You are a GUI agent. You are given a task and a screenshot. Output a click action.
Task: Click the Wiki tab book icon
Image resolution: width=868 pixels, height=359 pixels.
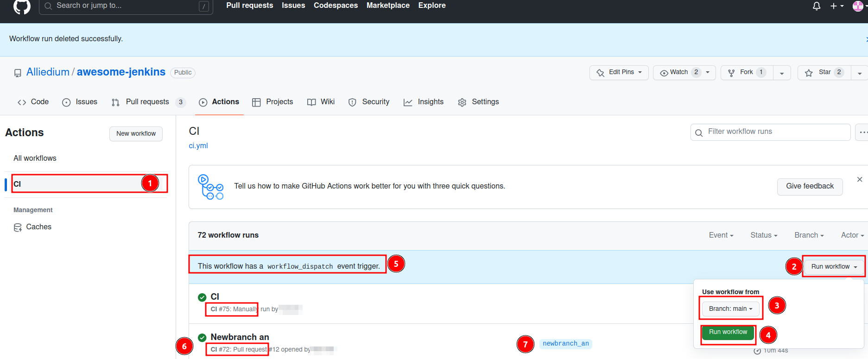[311, 102]
